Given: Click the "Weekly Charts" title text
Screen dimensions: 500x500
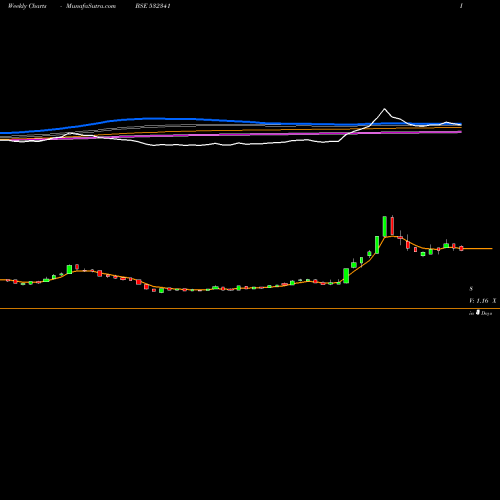Looking at the screenshot, I should click(x=27, y=6).
